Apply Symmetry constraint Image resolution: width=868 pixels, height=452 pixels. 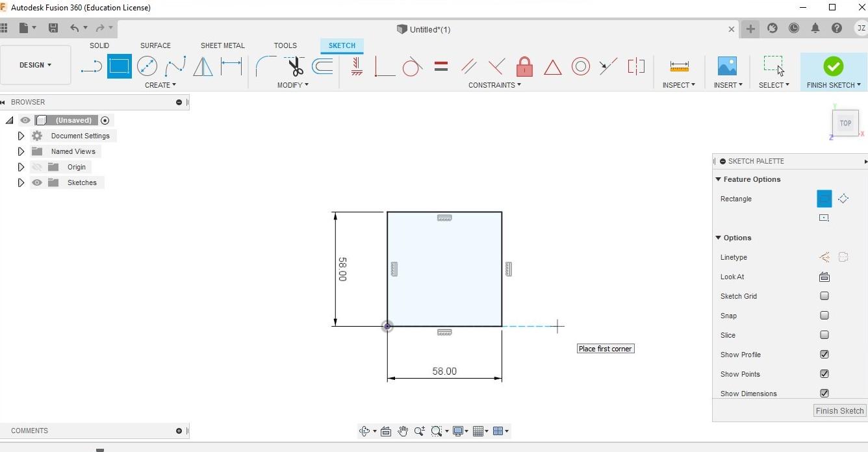click(x=637, y=66)
